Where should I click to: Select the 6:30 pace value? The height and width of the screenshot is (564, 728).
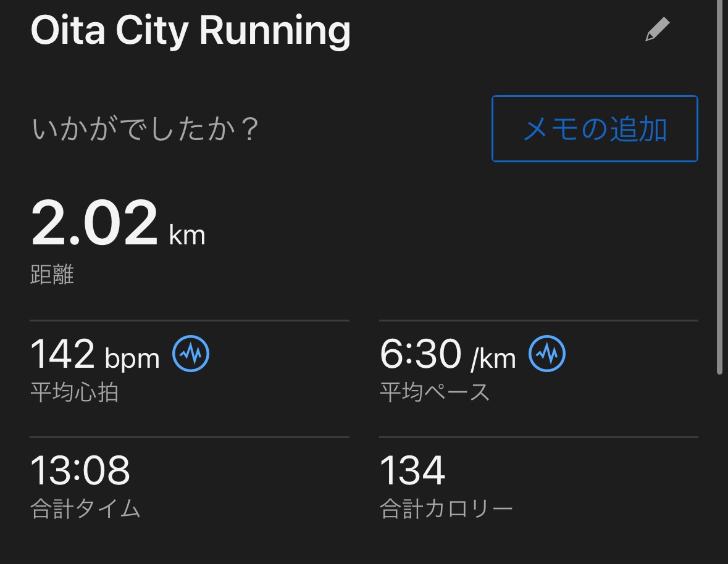point(420,354)
